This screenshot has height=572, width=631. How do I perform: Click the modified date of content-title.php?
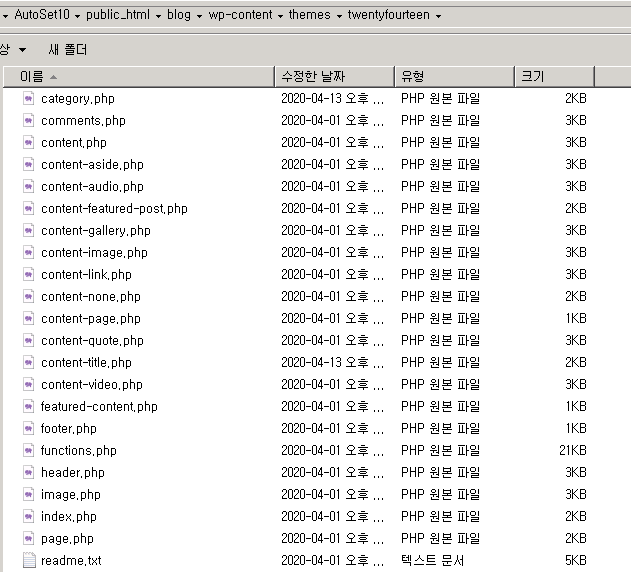pos(332,363)
